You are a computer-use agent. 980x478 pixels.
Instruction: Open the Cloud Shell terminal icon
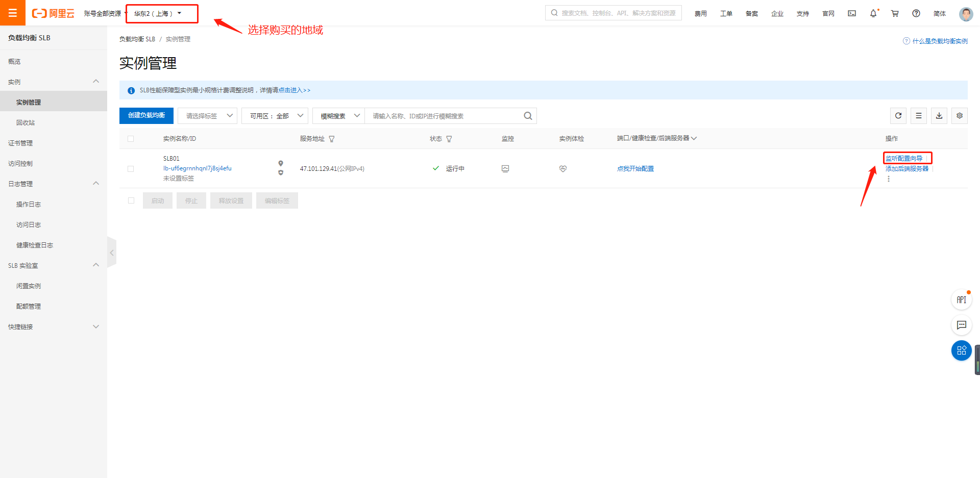tap(852, 14)
